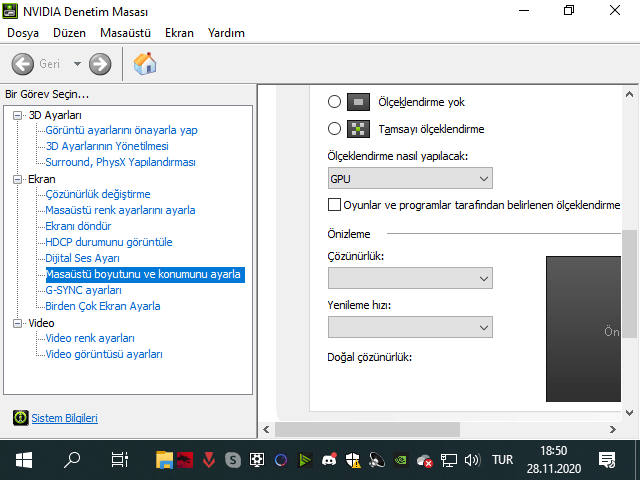640x480 pixels.
Task: Click the soccer ball monitor taskbar icon
Action: pyautogui.click(x=257, y=460)
